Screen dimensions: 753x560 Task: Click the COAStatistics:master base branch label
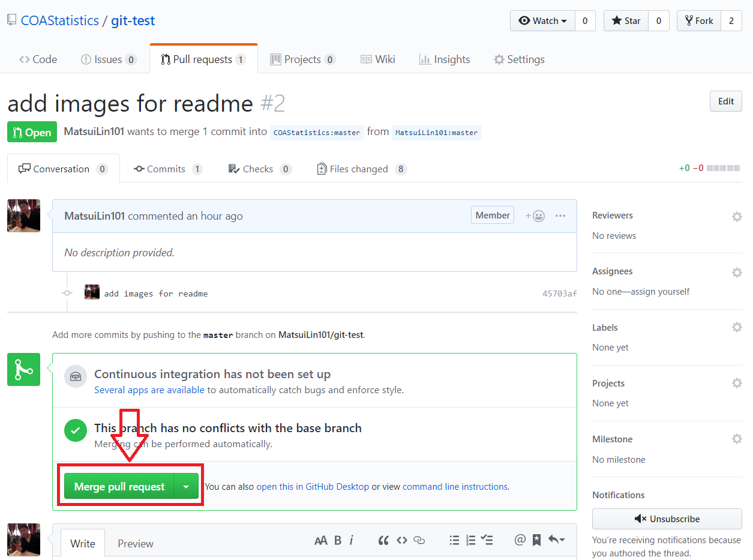pyautogui.click(x=317, y=133)
